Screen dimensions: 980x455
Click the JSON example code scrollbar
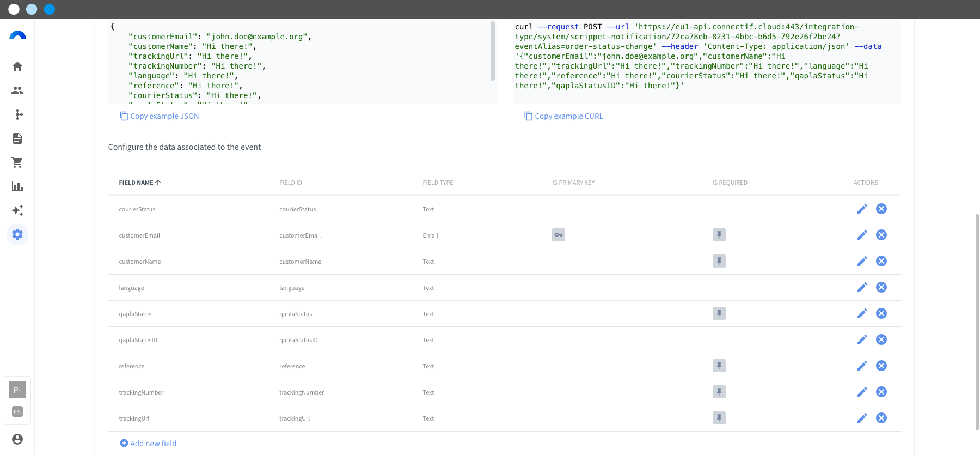point(493,51)
